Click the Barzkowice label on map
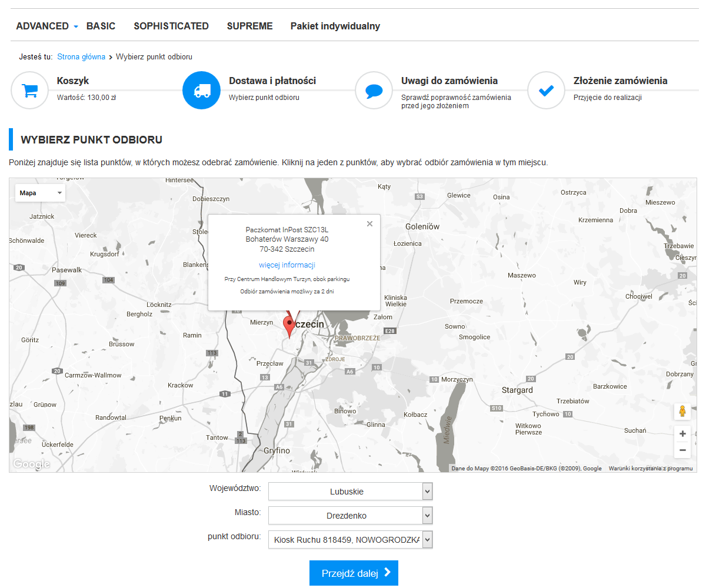The image size is (706, 588). 610,387
